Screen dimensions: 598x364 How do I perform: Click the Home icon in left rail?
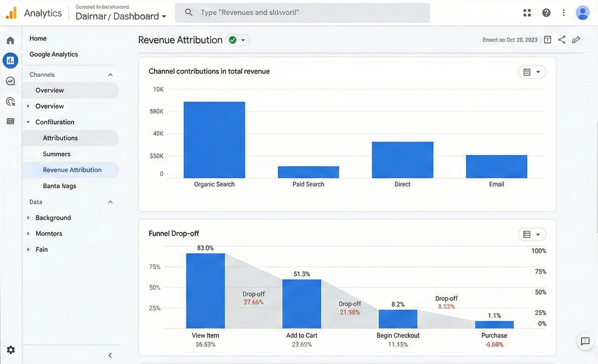click(10, 40)
